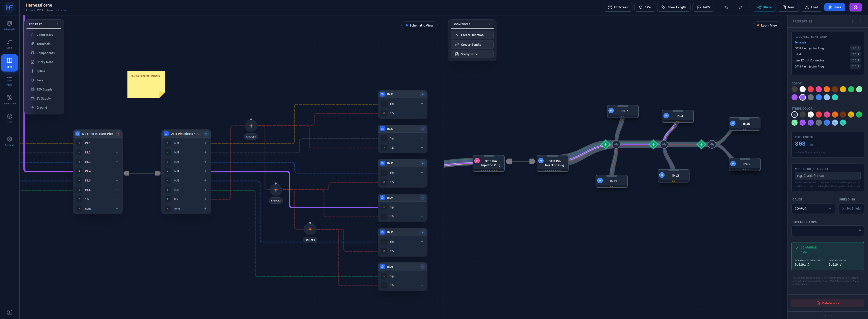Click the SPLICE1 node on schematic

coord(251,126)
